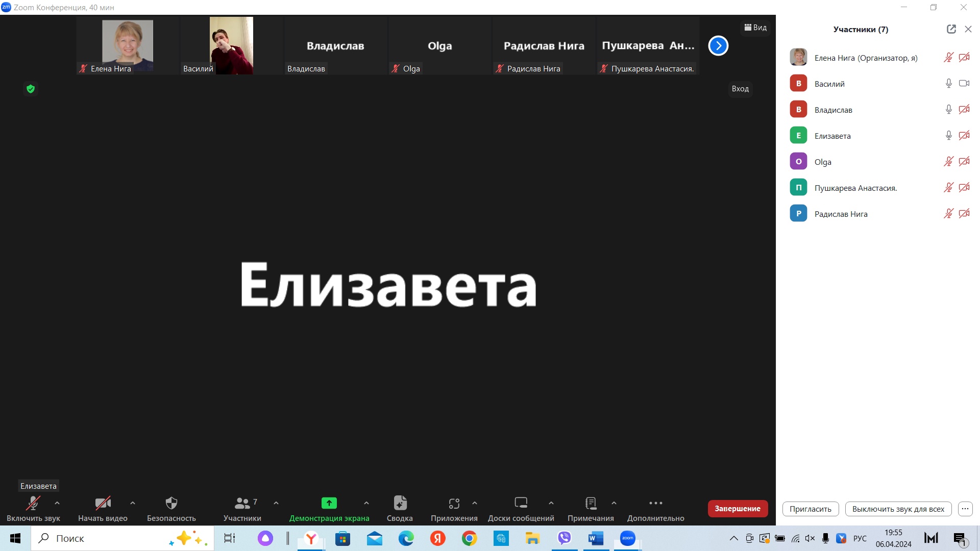This screenshot has width=980, height=551.
Task: Click the red Завершение button
Action: pyautogui.click(x=737, y=509)
